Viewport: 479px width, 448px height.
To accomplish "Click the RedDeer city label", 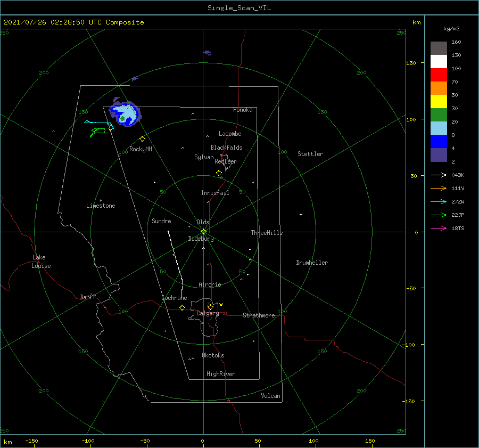I will (226, 161).
